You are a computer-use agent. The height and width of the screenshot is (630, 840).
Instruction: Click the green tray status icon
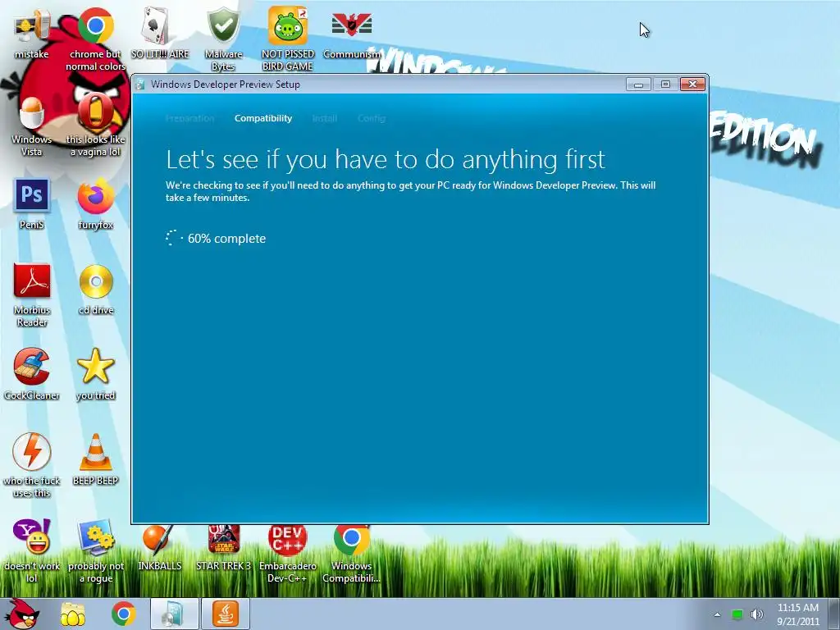click(x=737, y=614)
